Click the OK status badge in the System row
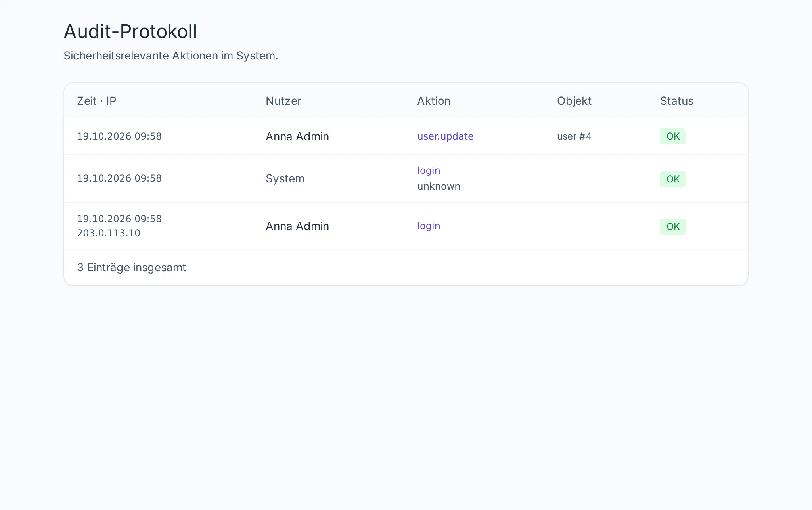This screenshot has width=812, height=510. tap(673, 179)
